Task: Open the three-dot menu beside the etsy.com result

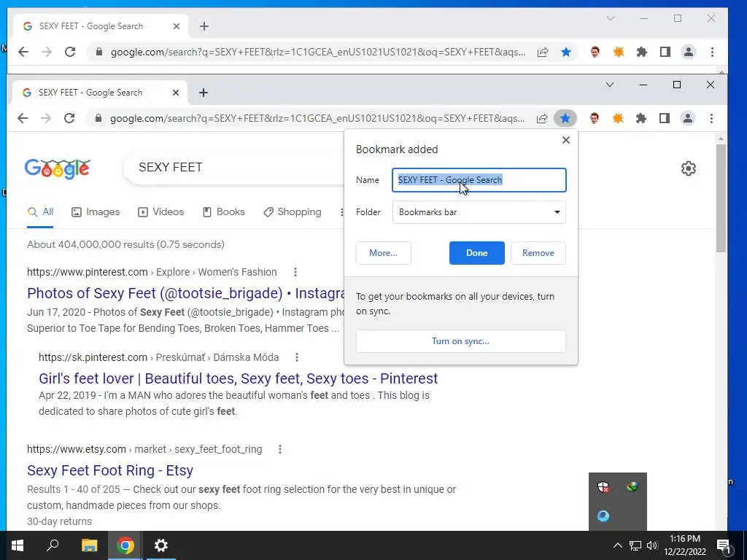Action: point(280,449)
